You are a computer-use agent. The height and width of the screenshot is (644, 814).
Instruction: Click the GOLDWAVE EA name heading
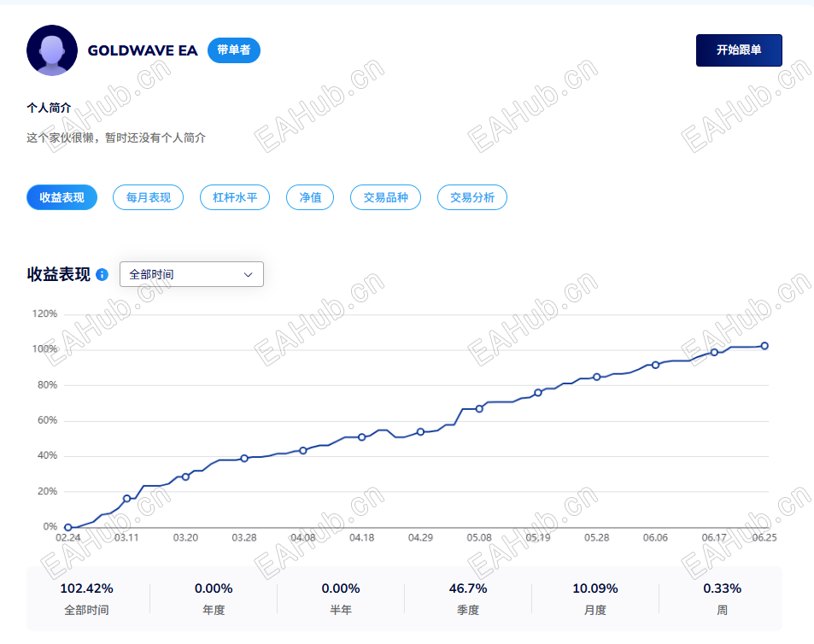(143, 50)
